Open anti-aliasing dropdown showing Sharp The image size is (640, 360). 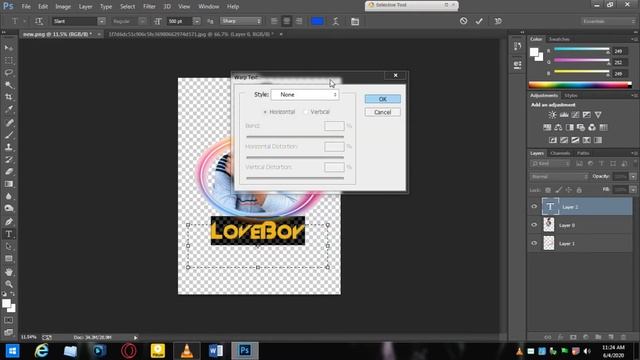(x=241, y=21)
